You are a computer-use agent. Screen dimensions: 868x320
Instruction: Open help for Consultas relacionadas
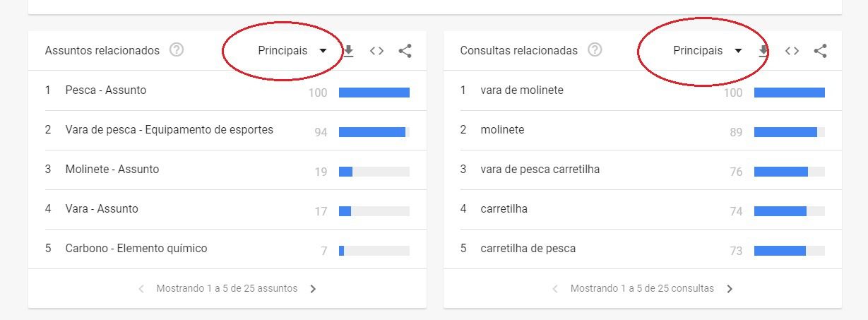point(595,50)
